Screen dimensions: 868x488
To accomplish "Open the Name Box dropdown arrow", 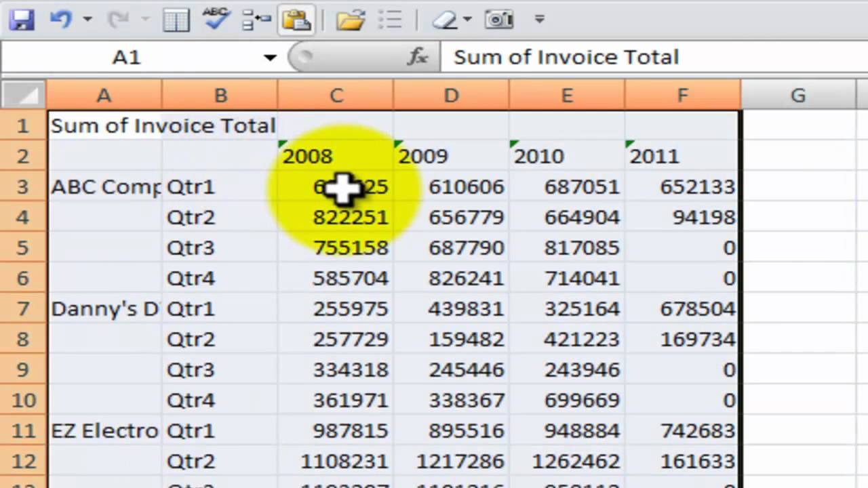I will click(270, 58).
